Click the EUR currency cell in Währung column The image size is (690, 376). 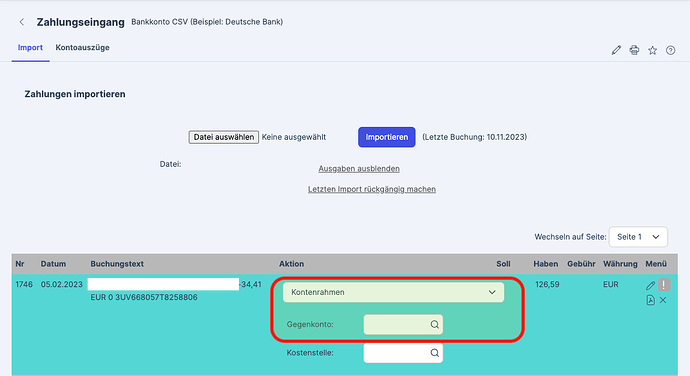click(611, 285)
